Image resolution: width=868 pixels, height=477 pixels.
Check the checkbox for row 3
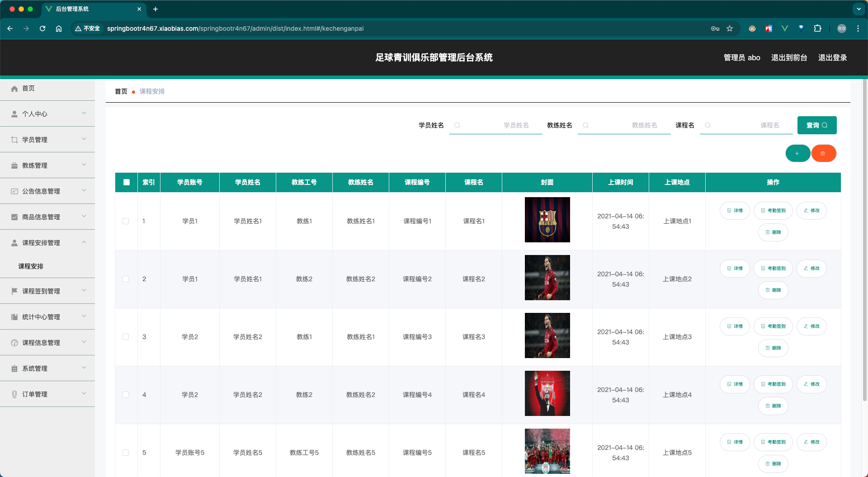click(126, 337)
